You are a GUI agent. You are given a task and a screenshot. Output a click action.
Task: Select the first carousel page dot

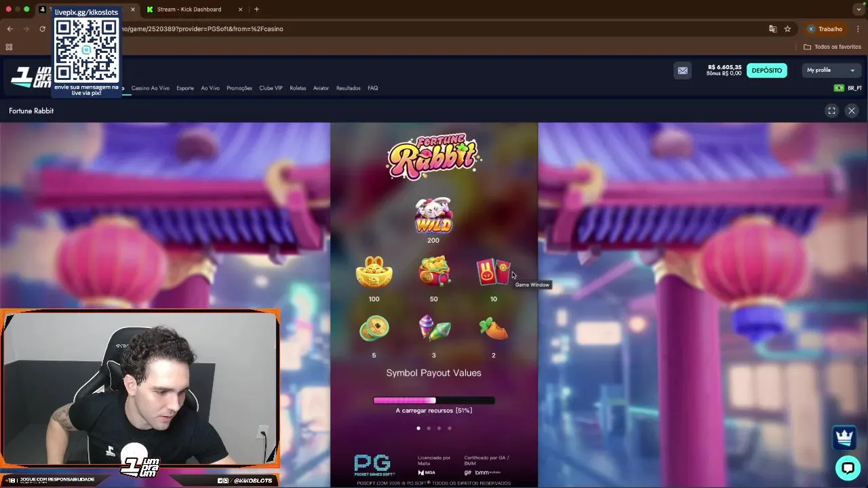point(418,428)
